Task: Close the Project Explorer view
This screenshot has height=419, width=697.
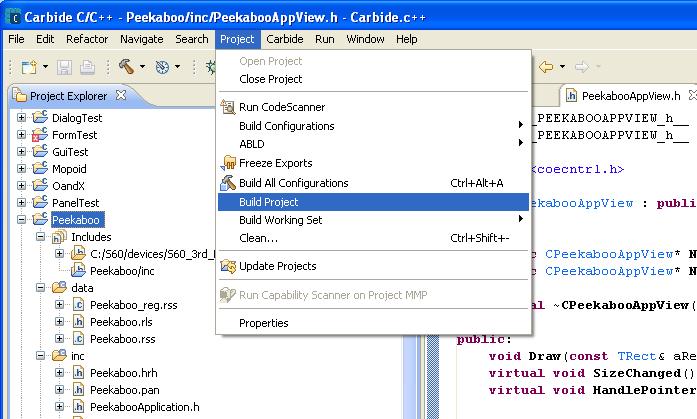Action: 120,95
